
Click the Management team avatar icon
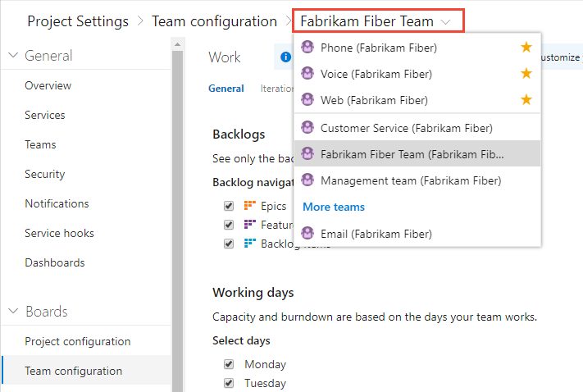pyautogui.click(x=307, y=180)
